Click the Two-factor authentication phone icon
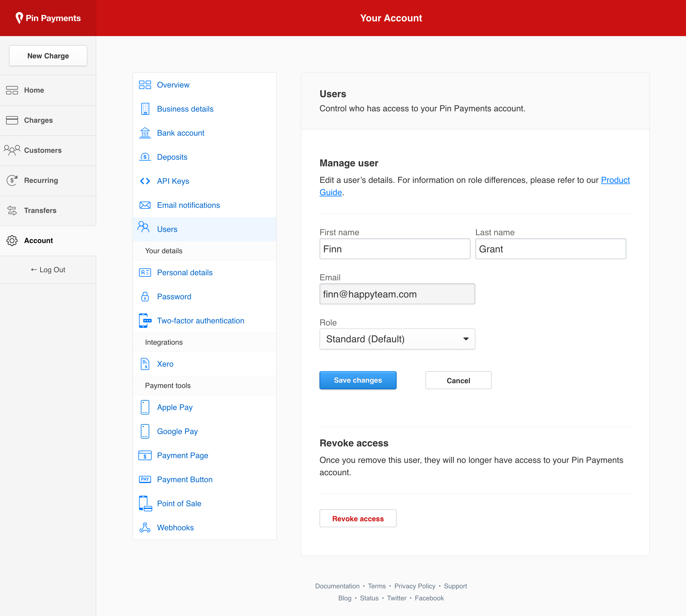The width and height of the screenshot is (686, 616). (145, 320)
